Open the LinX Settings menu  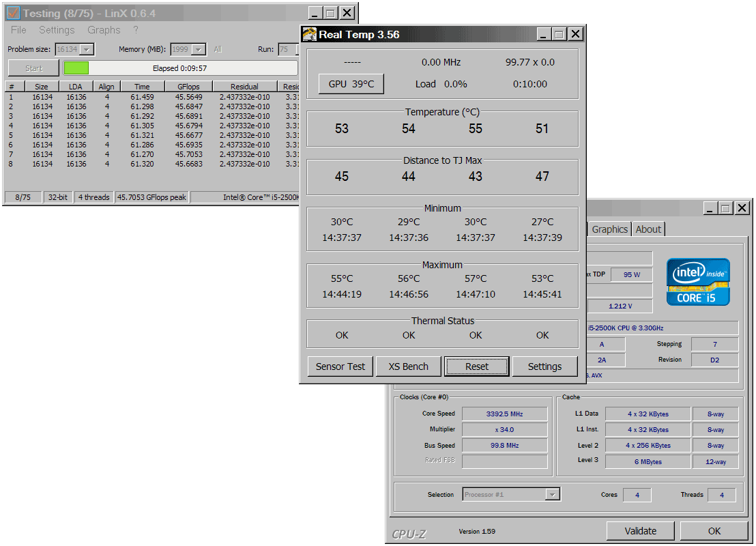(x=57, y=30)
